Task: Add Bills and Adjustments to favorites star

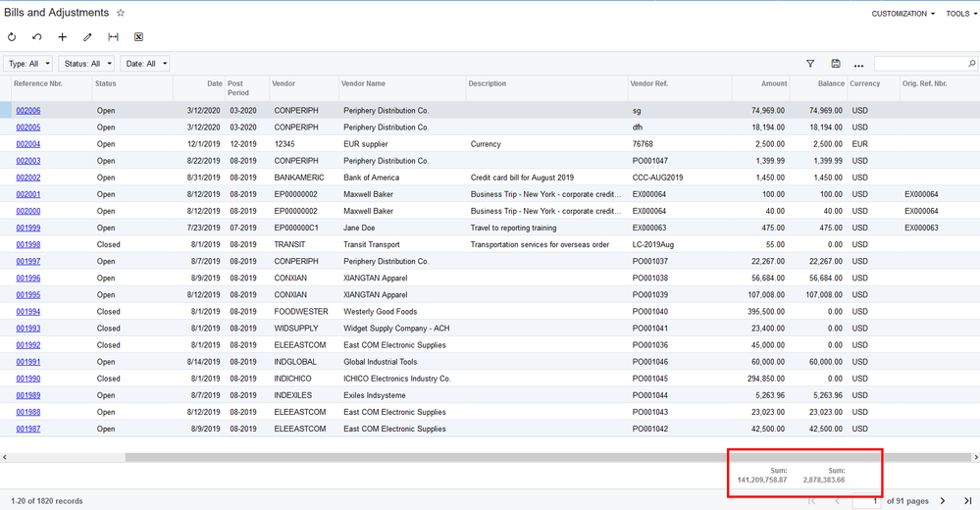Action: 121,13
